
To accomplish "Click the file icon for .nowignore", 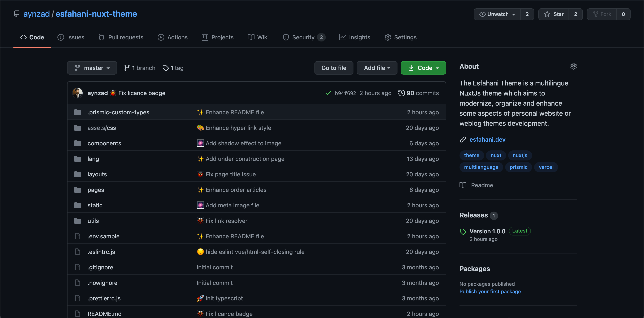I will click(78, 283).
